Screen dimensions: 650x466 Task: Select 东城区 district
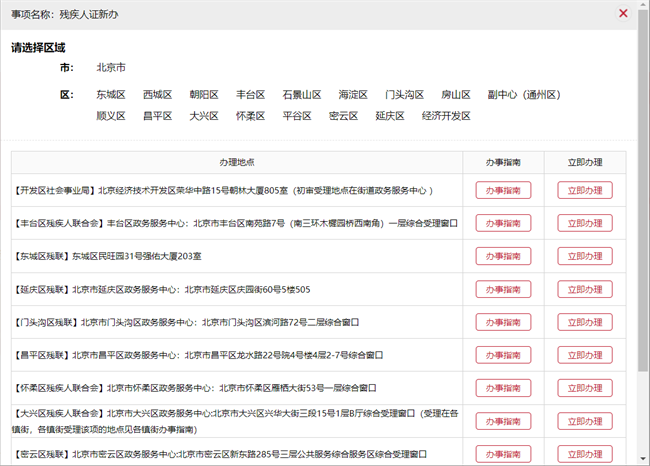point(111,95)
